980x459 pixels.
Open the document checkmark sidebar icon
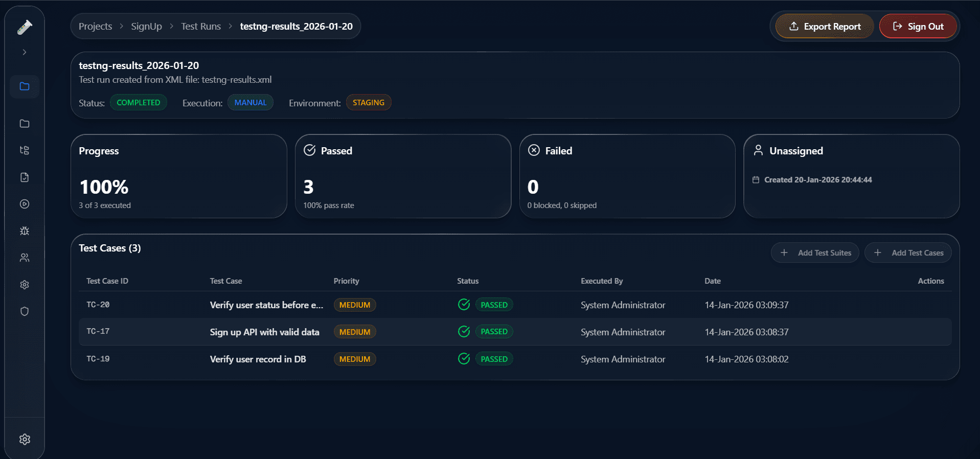[25, 177]
